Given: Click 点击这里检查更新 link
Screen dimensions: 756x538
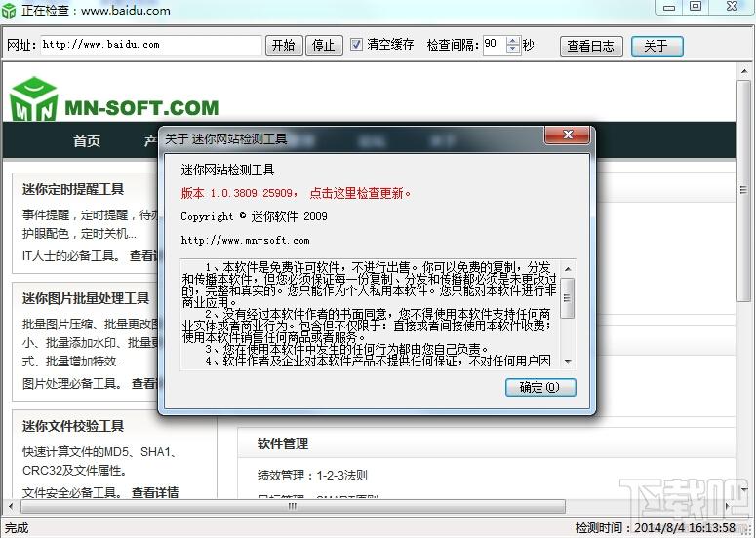Looking at the screenshot, I should point(360,193).
